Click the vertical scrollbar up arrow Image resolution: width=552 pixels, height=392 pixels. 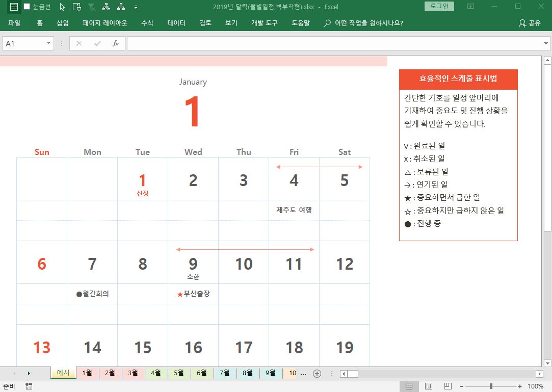[547, 61]
